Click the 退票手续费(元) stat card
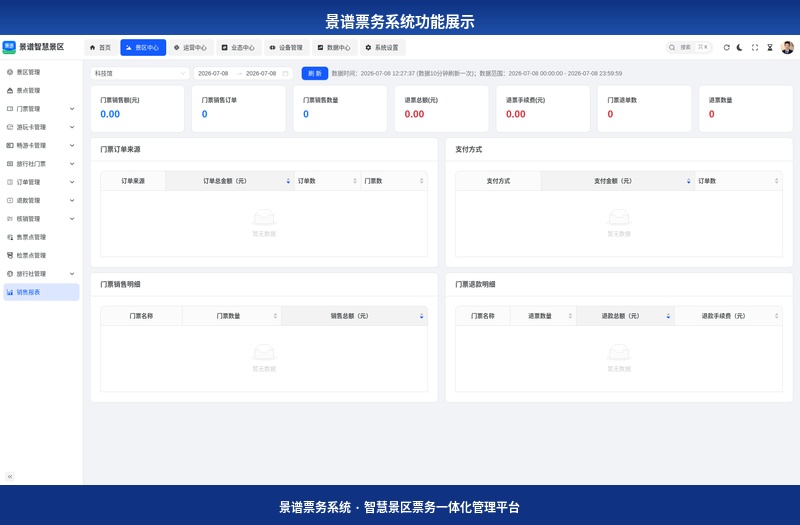800x525 pixels. (543, 109)
